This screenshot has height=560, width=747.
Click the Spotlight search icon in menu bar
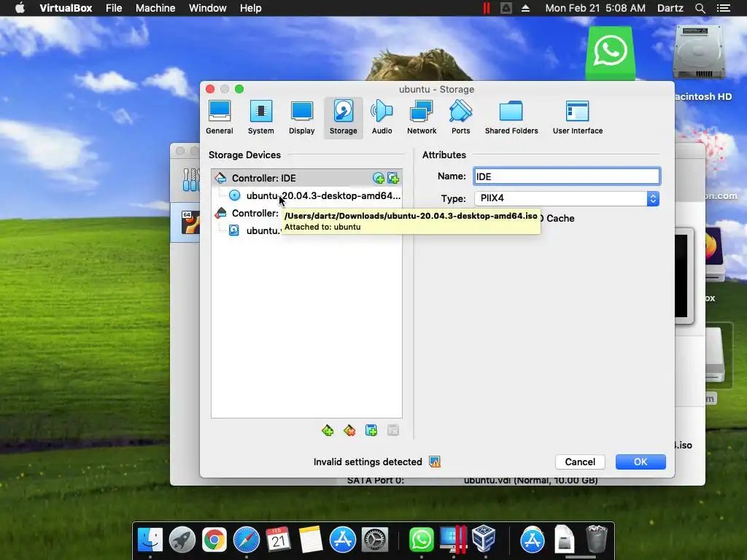coord(700,8)
